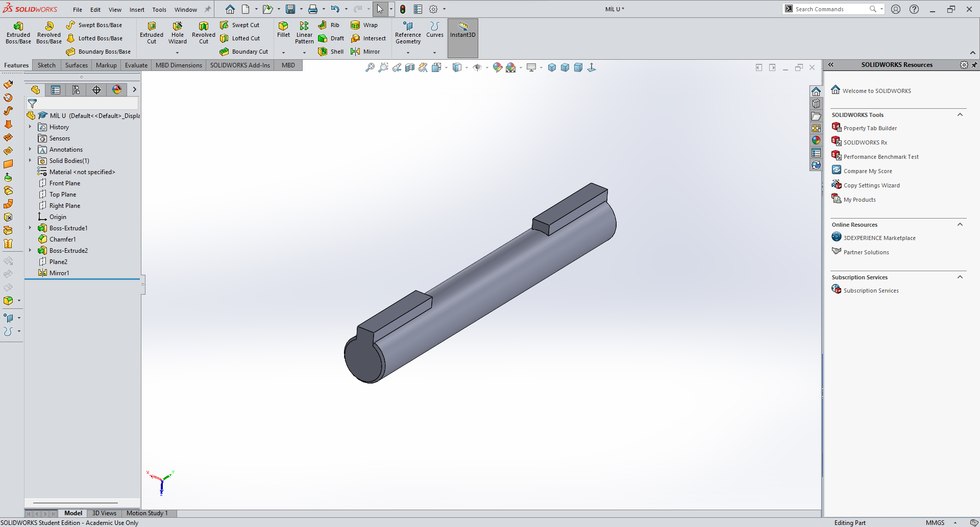The height and width of the screenshot is (527, 980).
Task: Open the PropertyManager tab icon
Action: (x=56, y=90)
